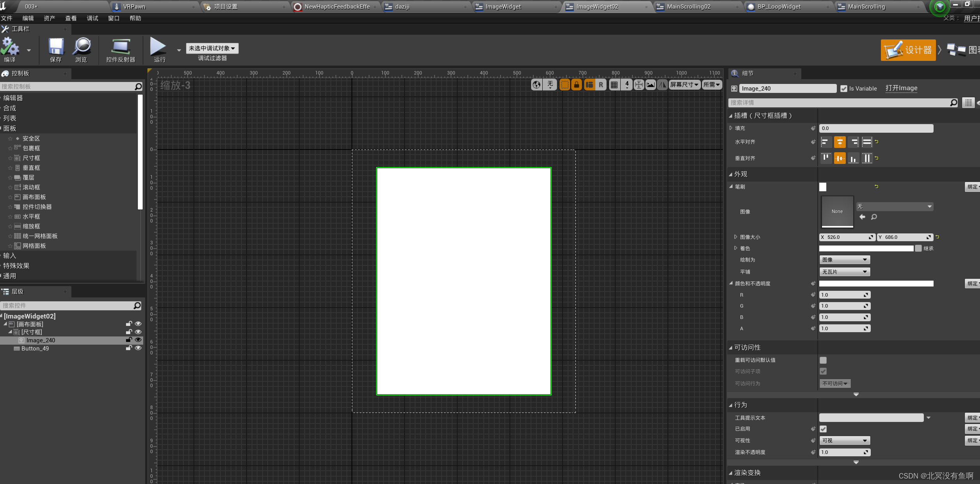Toggle the Is Variable checkbox
980x484 pixels.
click(843, 89)
